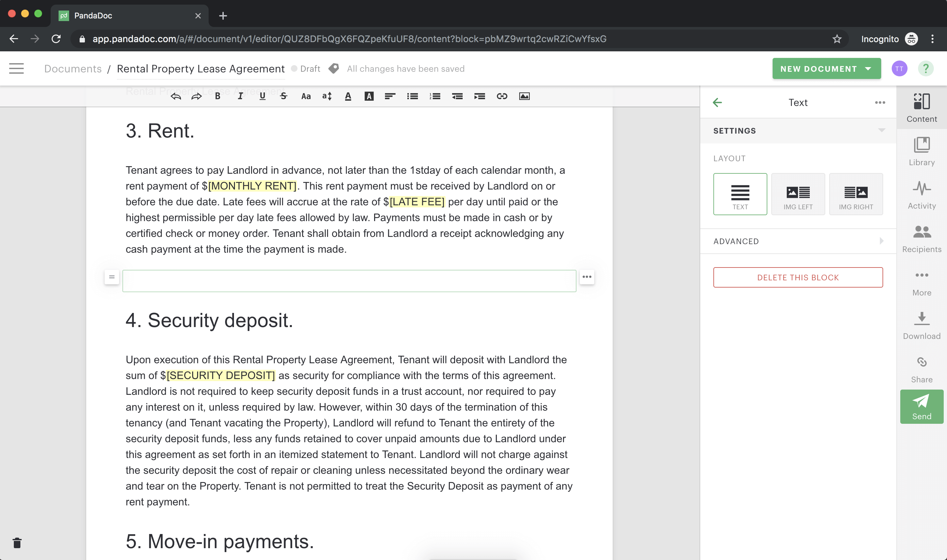
Task: Open the Aa font style menu
Action: coord(306,96)
